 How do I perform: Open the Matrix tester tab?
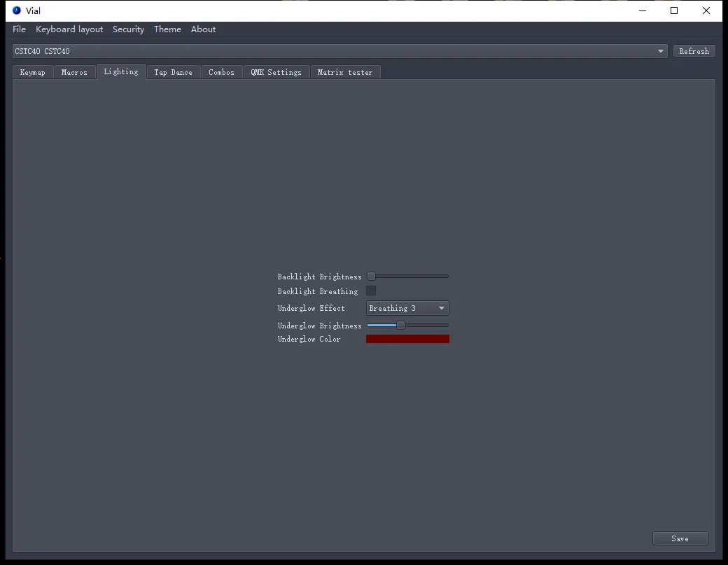(x=345, y=72)
